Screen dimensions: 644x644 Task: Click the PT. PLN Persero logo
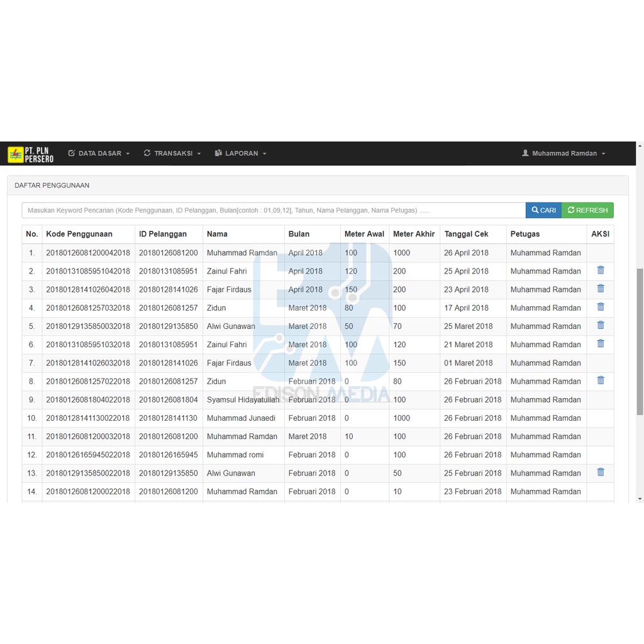coord(30,154)
